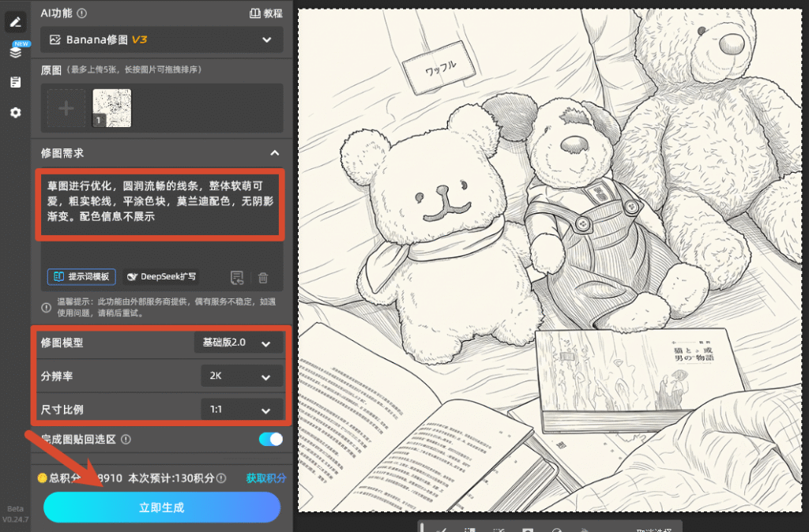Click the teddy bear sketch canvas
The width and height of the screenshot is (809, 532).
pos(550,260)
